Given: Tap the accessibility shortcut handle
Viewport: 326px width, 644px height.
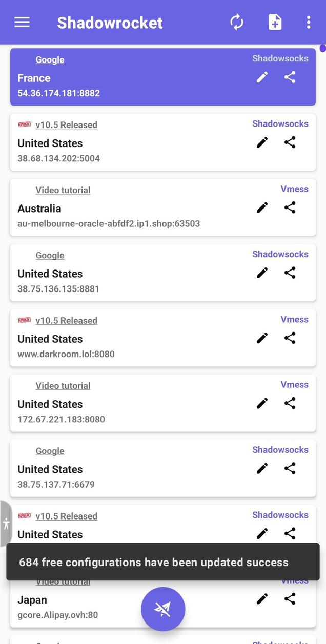Looking at the screenshot, I should pos(6,524).
